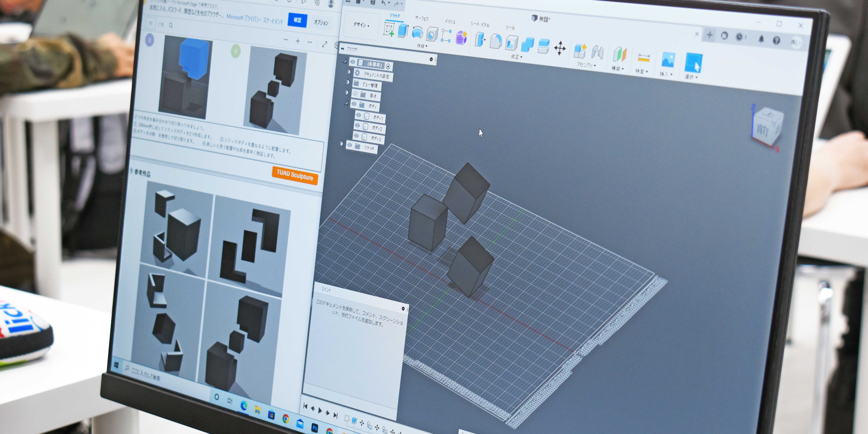Open the Construct (構築) dropdown
Image resolution: width=868 pixels, height=434 pixels.
pyautogui.click(x=618, y=68)
